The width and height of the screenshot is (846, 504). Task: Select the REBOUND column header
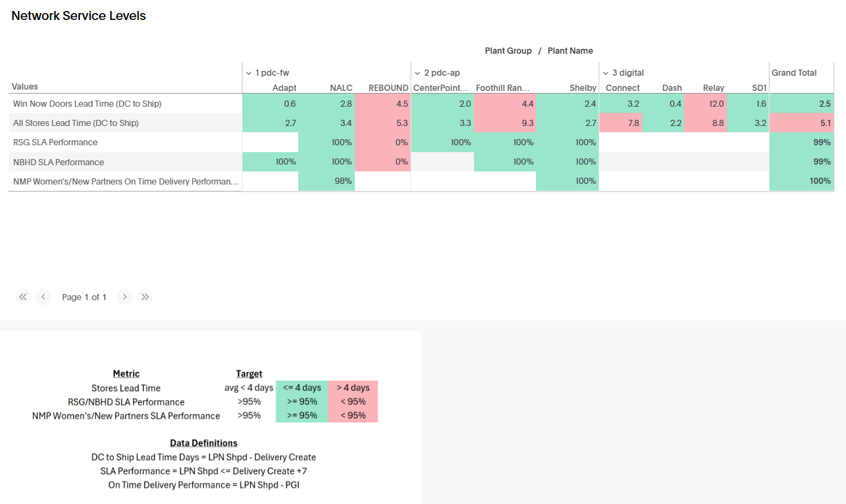click(x=389, y=88)
